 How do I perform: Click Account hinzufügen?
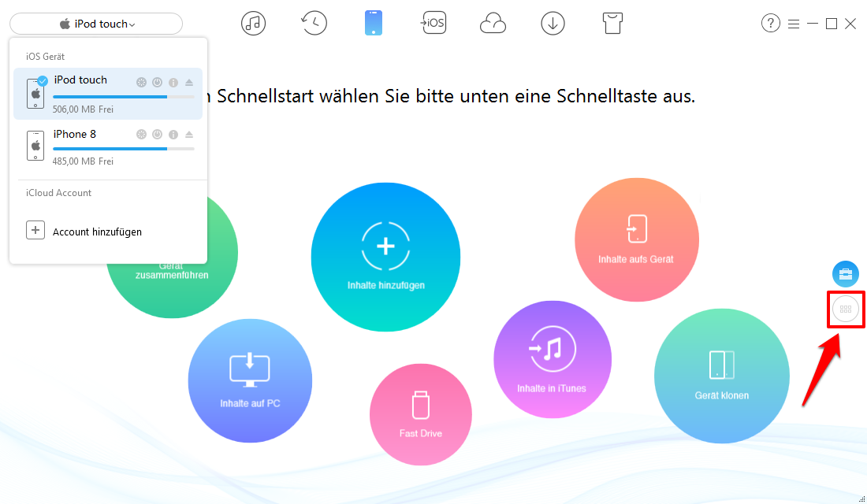(97, 232)
